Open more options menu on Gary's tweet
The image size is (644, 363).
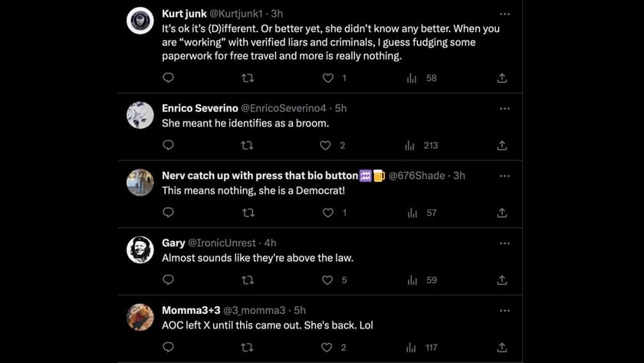coord(504,243)
